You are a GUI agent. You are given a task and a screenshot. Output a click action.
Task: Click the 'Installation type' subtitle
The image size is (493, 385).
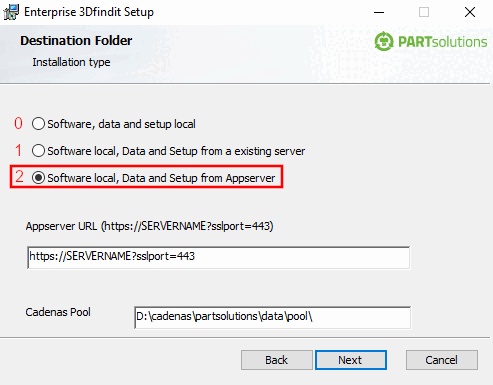point(71,62)
